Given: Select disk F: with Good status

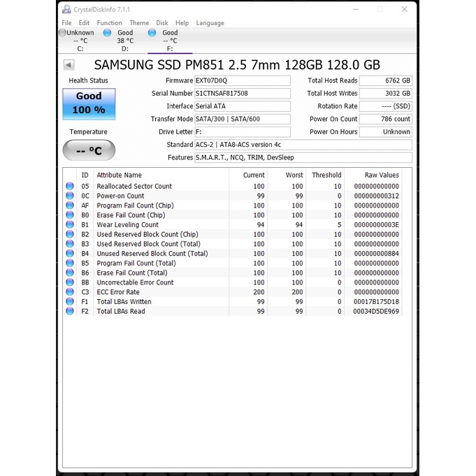Looking at the screenshot, I should [170, 41].
